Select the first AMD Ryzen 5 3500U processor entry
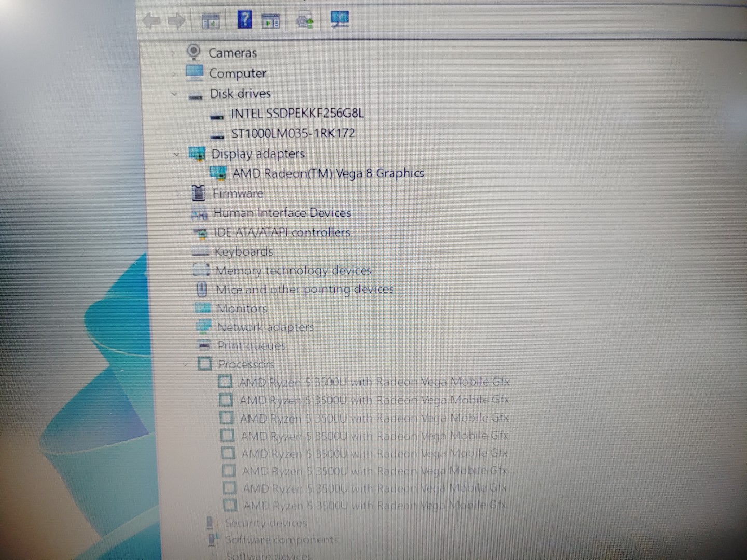 (374, 382)
